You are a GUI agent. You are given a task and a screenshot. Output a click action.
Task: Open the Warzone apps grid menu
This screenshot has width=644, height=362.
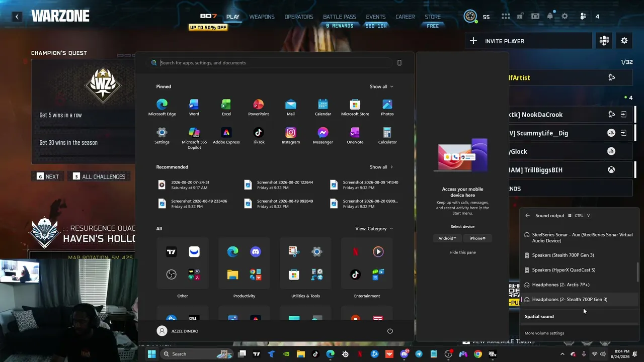tap(506, 17)
